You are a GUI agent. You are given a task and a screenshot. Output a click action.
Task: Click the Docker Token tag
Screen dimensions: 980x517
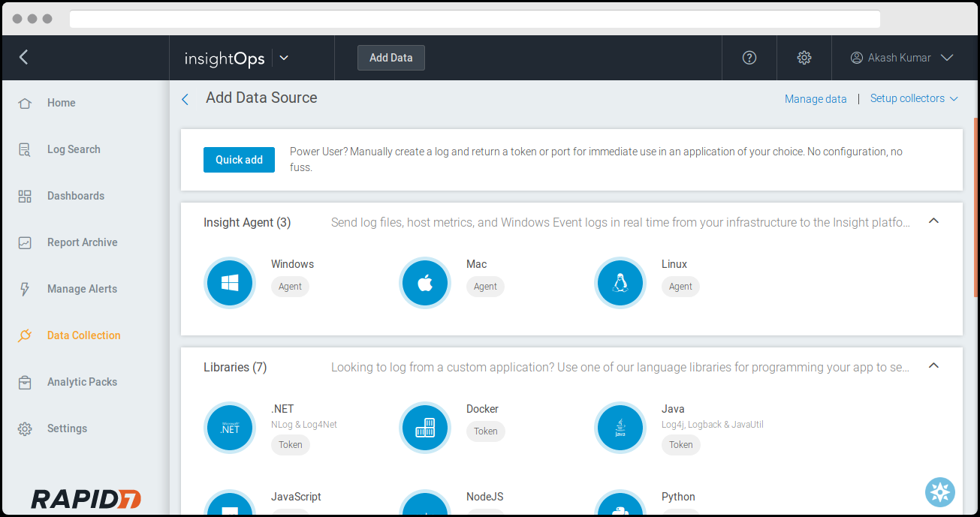486,431
